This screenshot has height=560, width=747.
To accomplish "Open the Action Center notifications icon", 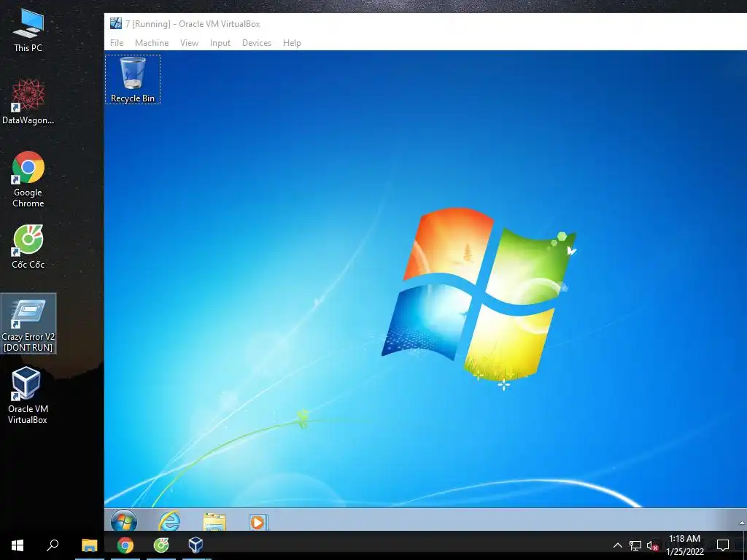I will (723, 545).
